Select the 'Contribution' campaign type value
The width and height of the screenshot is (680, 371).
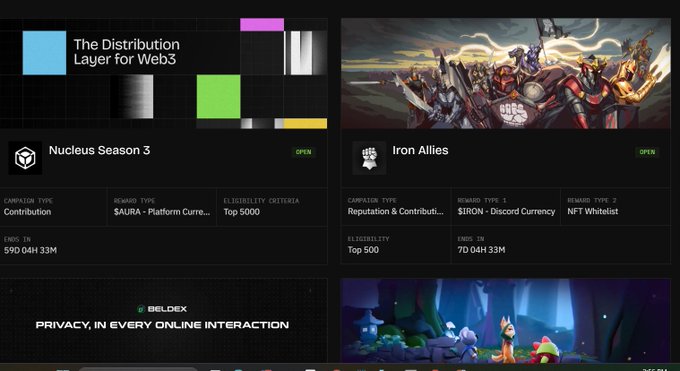click(27, 212)
